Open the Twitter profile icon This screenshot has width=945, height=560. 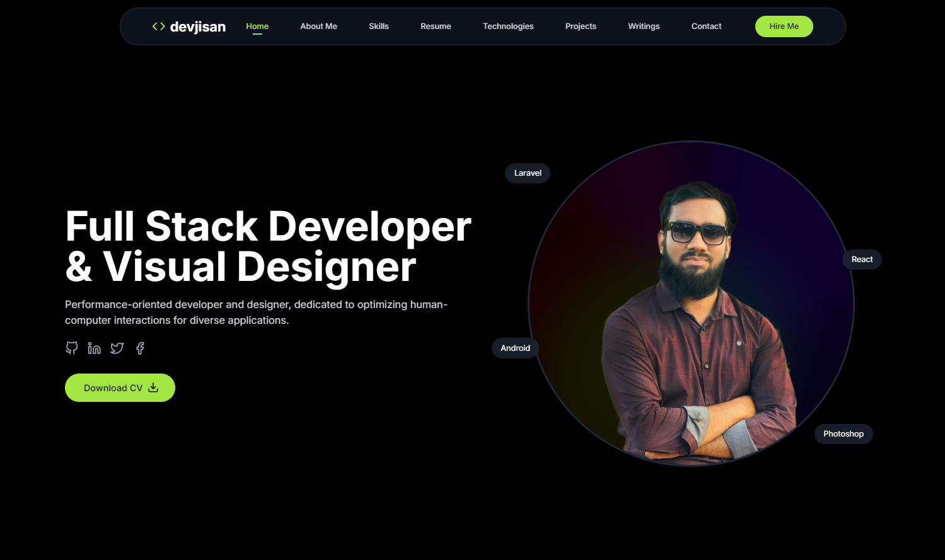click(x=117, y=348)
